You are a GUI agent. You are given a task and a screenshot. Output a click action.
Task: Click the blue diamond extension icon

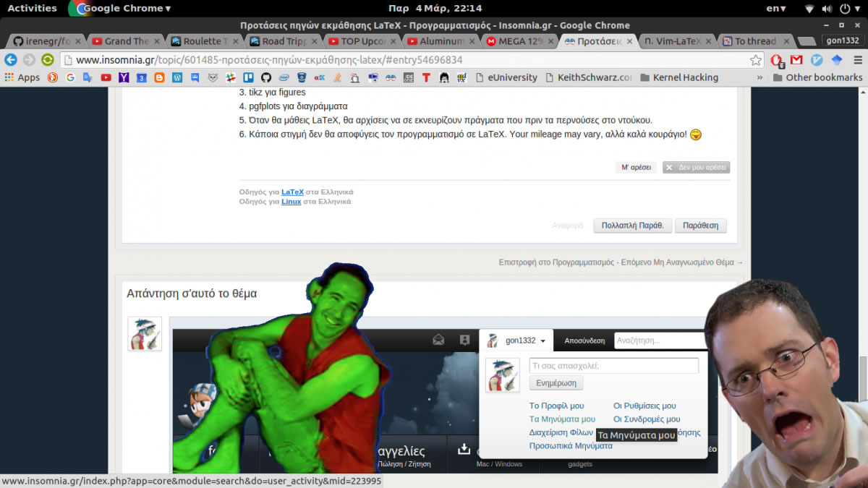pyautogui.click(x=837, y=60)
